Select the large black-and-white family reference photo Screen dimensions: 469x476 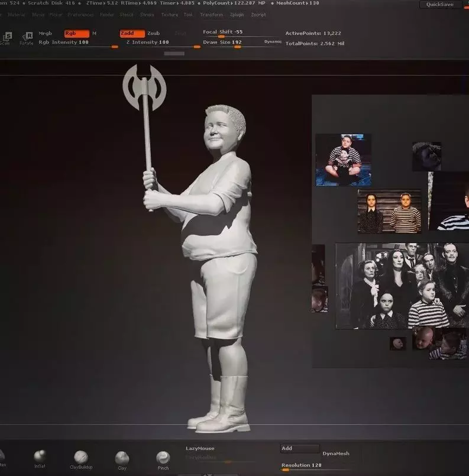402,286
